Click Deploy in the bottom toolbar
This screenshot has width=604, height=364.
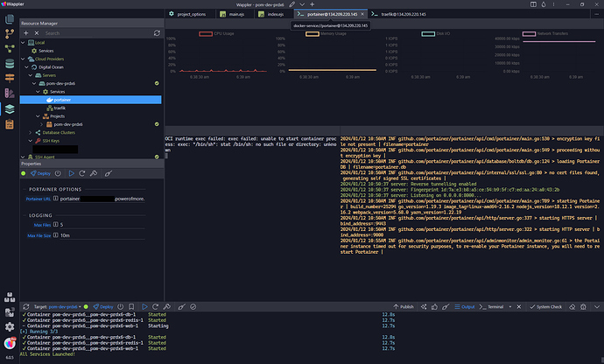pyautogui.click(x=103, y=306)
